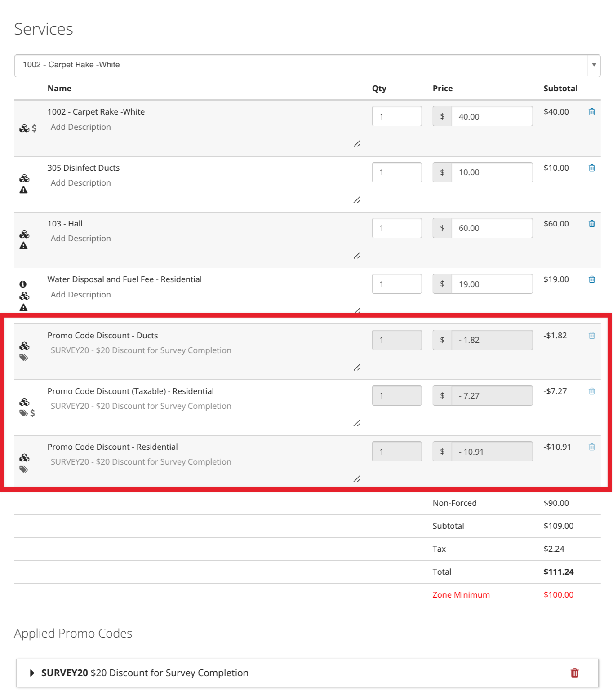The width and height of the screenshot is (613, 700).
Task: Click price field for Carpet Rake showing 40.00
Action: pyautogui.click(x=492, y=116)
